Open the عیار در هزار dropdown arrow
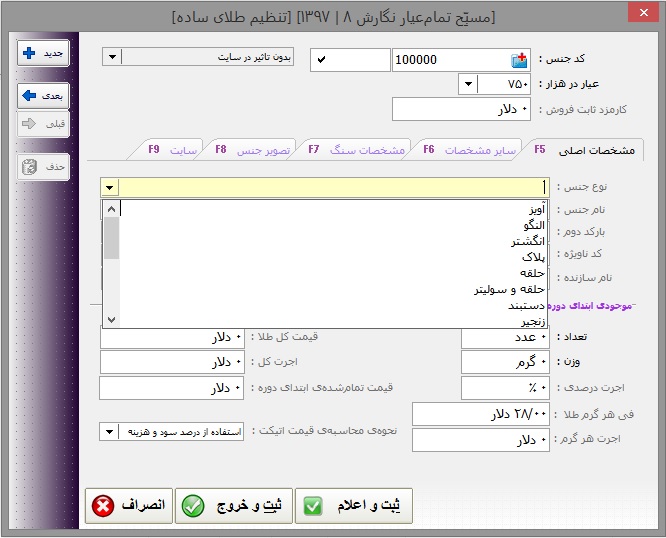The height and width of the screenshot is (538, 666). tap(468, 84)
